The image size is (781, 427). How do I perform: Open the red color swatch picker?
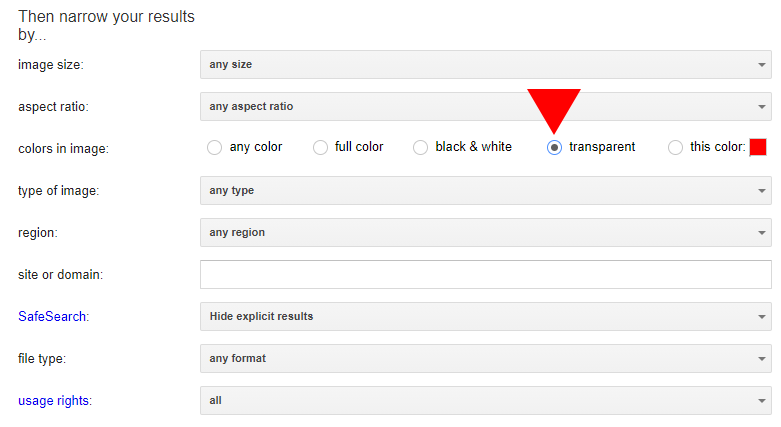[x=758, y=147]
